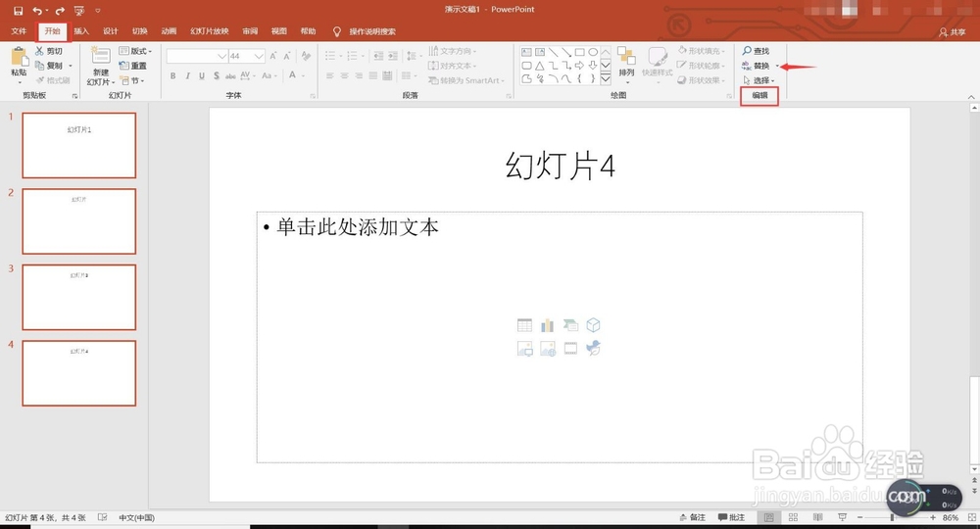Select slide 3 thumbnail

79,297
